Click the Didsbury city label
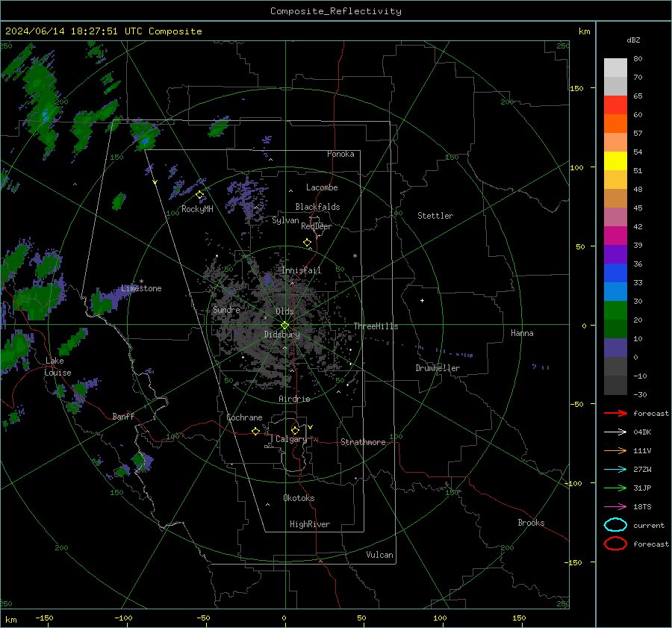The height and width of the screenshot is (628, 672). coord(281,335)
